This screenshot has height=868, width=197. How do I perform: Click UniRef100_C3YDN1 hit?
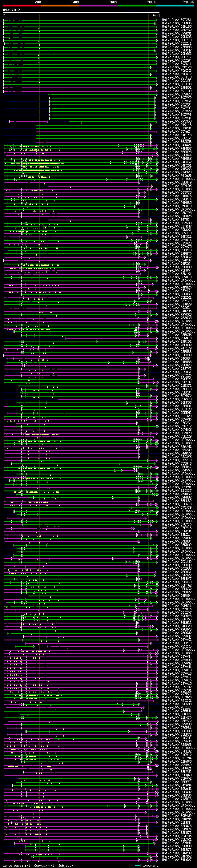(177, 843)
